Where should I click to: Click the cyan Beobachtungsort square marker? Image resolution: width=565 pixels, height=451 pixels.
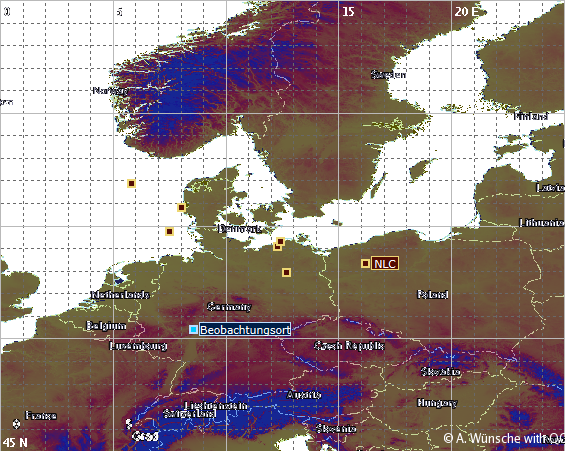pos(193,329)
